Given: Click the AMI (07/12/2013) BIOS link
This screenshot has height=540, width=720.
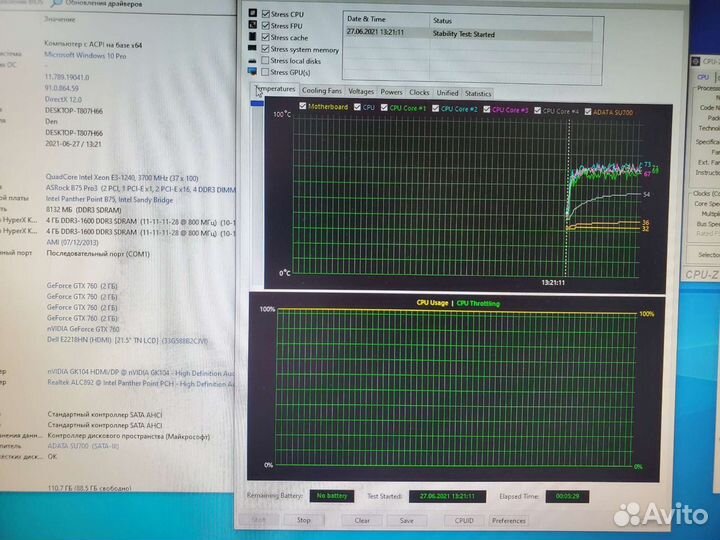Looking at the screenshot, I should click(x=72, y=242).
